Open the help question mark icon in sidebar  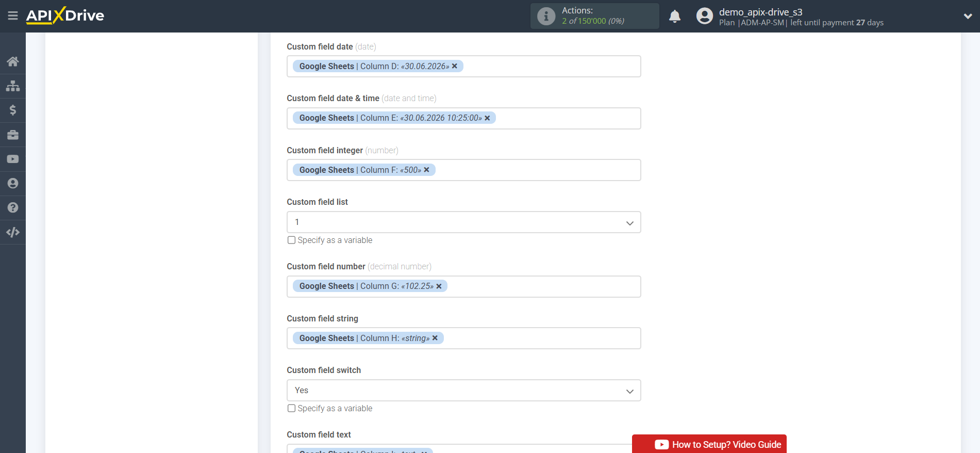click(13, 207)
